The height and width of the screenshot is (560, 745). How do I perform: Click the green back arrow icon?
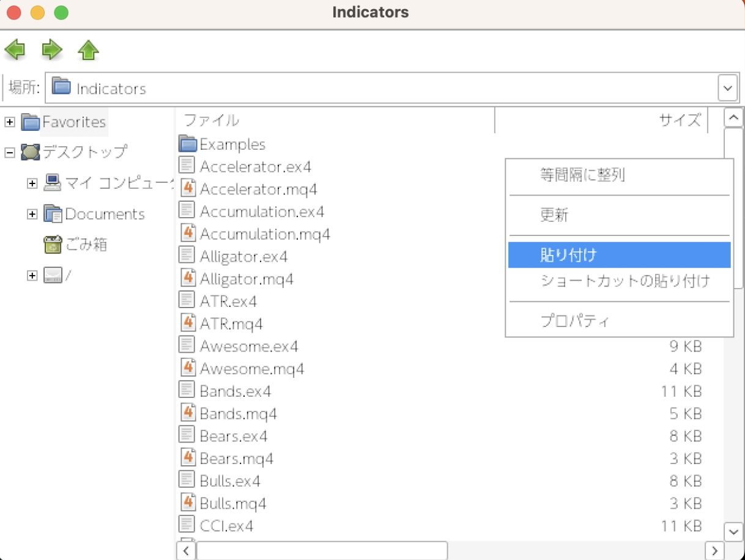(x=15, y=50)
